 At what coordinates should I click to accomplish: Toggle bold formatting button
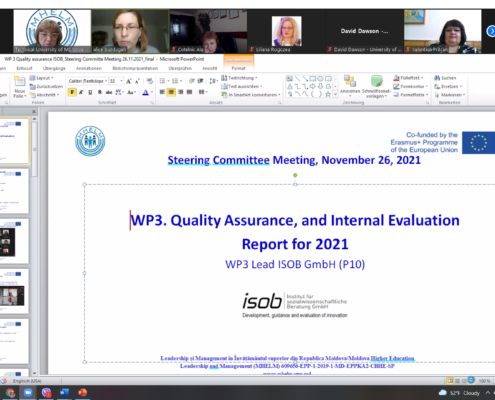(x=72, y=92)
